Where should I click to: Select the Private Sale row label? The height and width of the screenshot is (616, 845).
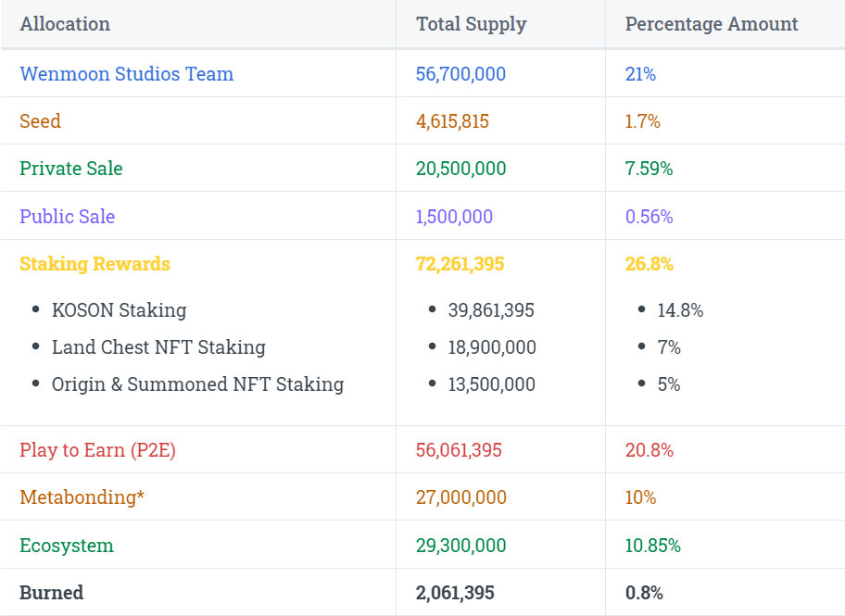click(x=71, y=169)
